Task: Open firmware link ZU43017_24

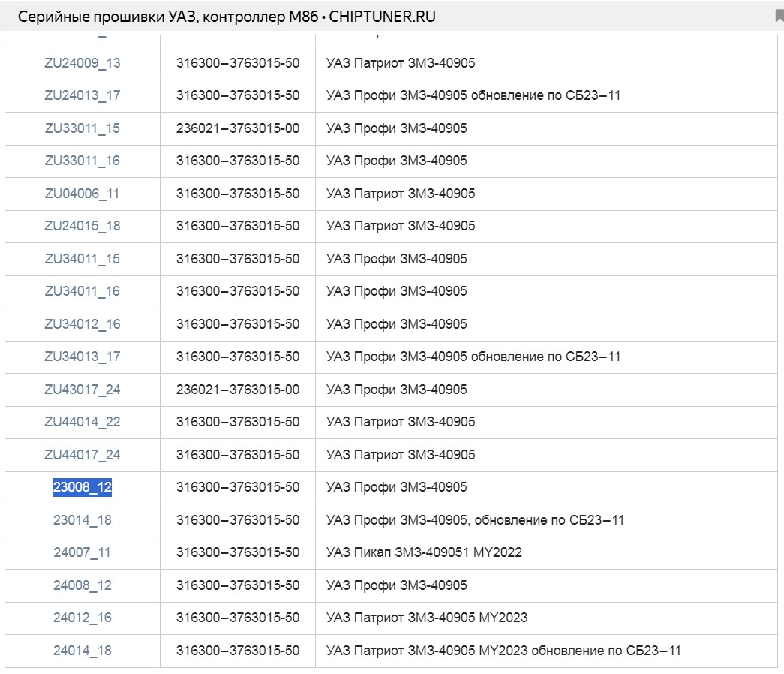Action: click(x=82, y=390)
